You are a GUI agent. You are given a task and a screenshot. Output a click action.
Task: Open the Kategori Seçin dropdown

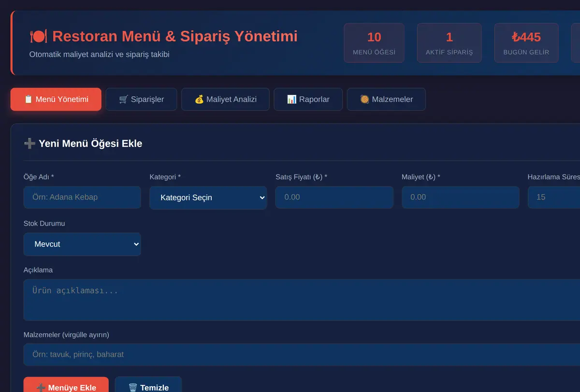click(x=208, y=198)
